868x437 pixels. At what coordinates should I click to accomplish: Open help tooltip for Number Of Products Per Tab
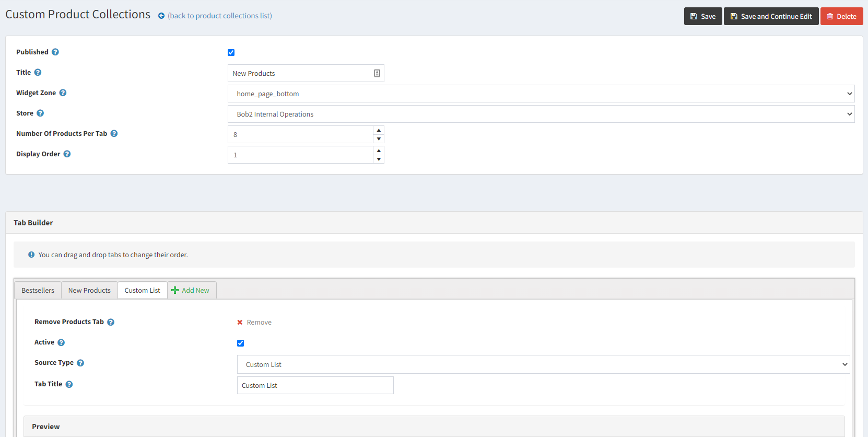[114, 134]
